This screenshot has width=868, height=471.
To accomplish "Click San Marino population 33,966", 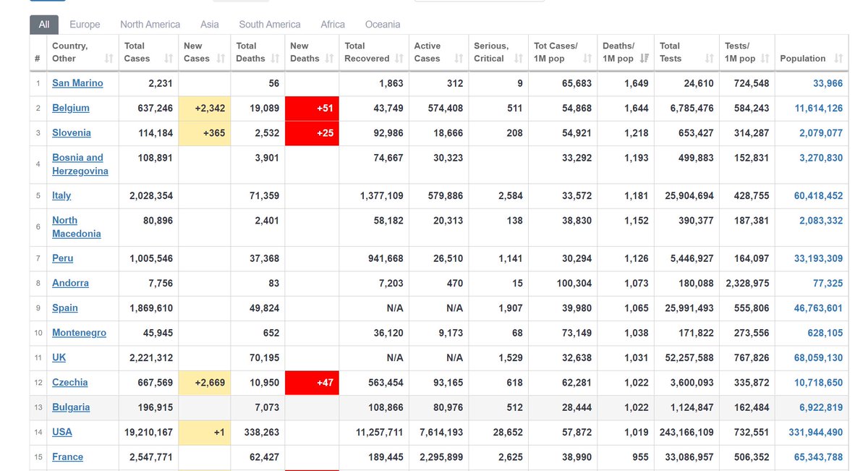I will (x=827, y=83).
